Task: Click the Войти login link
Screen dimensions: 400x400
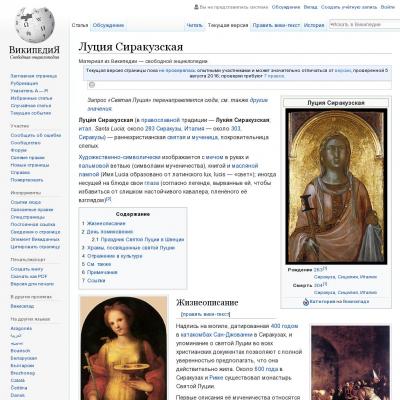Action: coord(387,7)
